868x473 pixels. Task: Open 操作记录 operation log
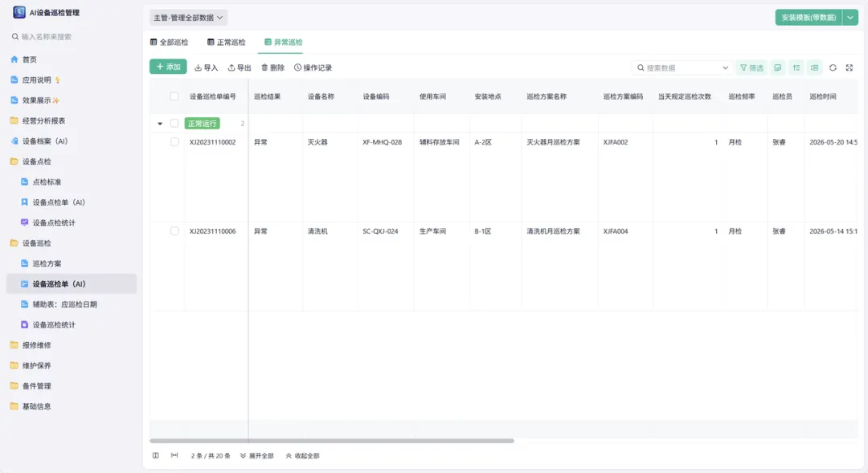click(313, 67)
